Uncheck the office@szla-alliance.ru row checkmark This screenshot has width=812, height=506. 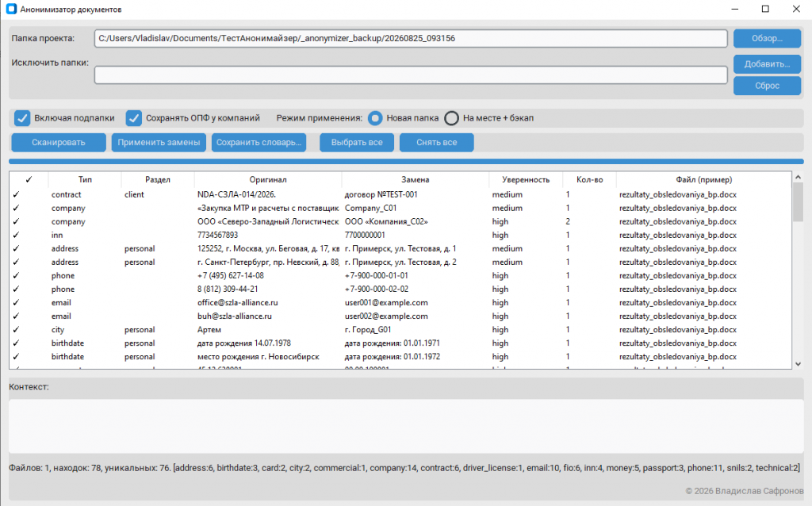[16, 302]
